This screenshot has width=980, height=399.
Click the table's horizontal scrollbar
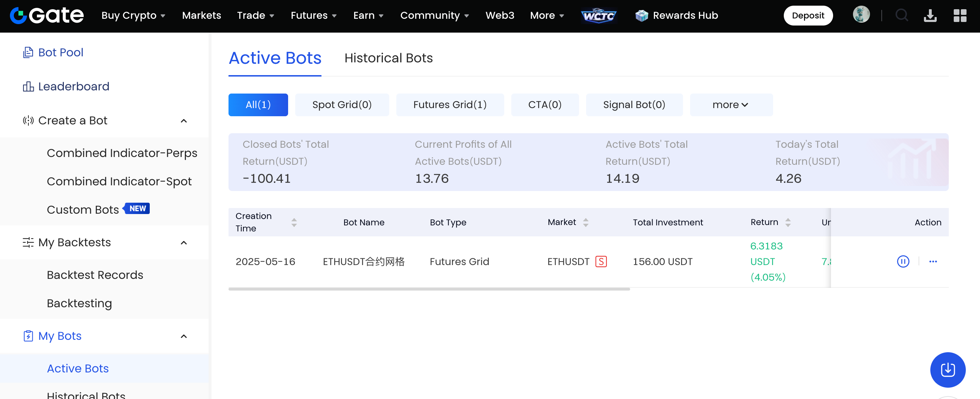[429, 289]
